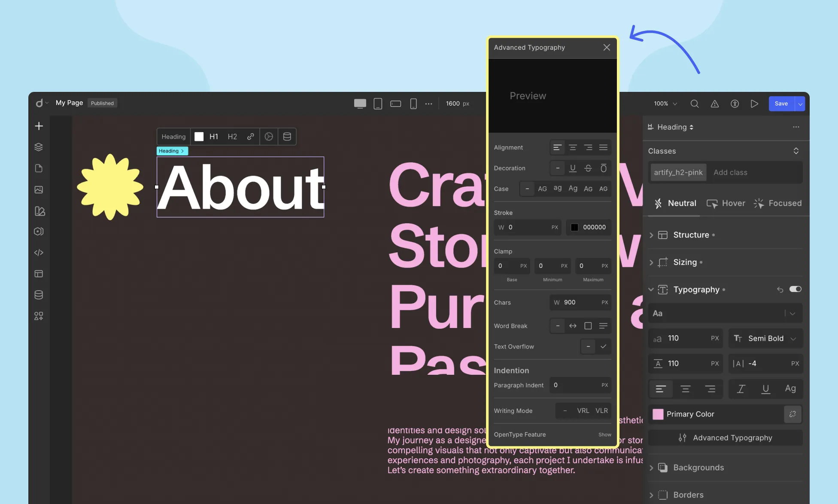
Task: Select VLR writing mode
Action: pos(601,410)
